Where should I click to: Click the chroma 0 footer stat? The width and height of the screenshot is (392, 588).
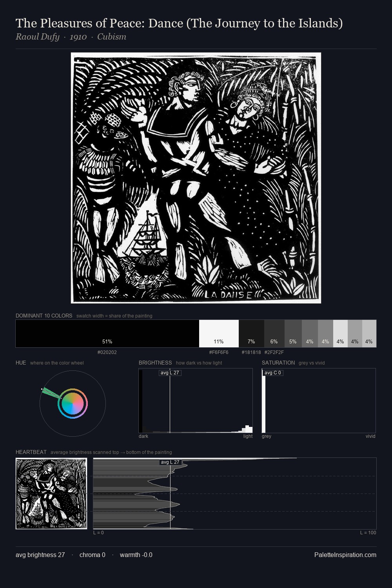pos(93,555)
